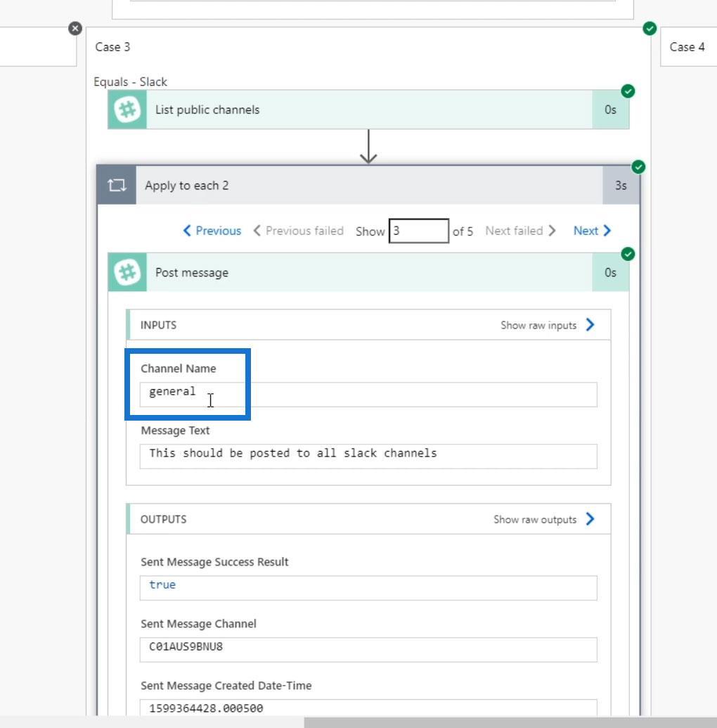Click Show raw outputs link
Image resolution: width=717 pixels, height=728 pixels.
click(544, 519)
